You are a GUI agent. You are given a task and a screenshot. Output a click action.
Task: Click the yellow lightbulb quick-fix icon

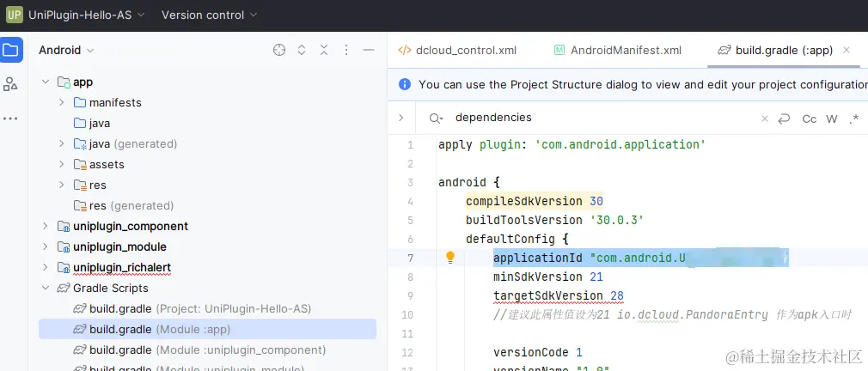pyautogui.click(x=450, y=257)
